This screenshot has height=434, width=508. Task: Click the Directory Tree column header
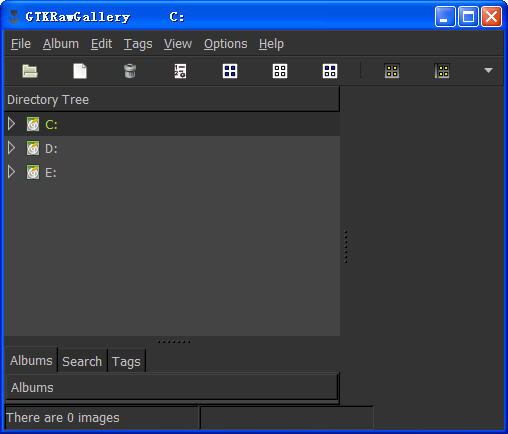pyautogui.click(x=172, y=99)
